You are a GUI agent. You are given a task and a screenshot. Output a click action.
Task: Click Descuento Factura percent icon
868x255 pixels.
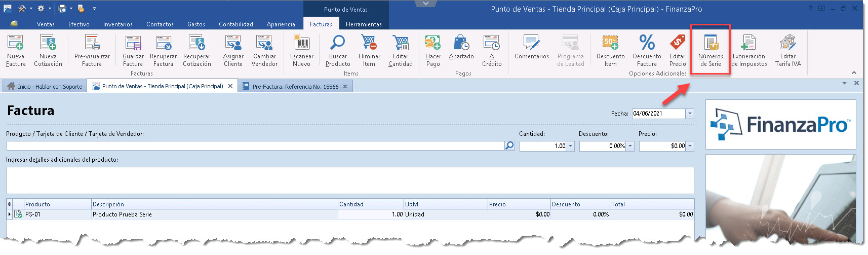[647, 43]
